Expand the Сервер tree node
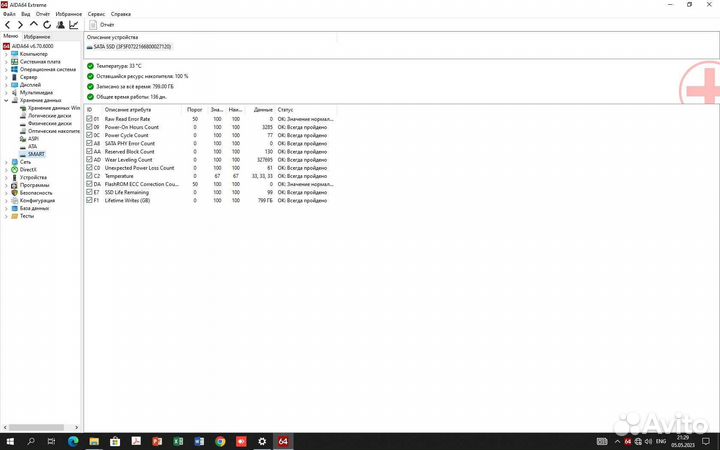The width and height of the screenshot is (720, 450). click(x=6, y=77)
